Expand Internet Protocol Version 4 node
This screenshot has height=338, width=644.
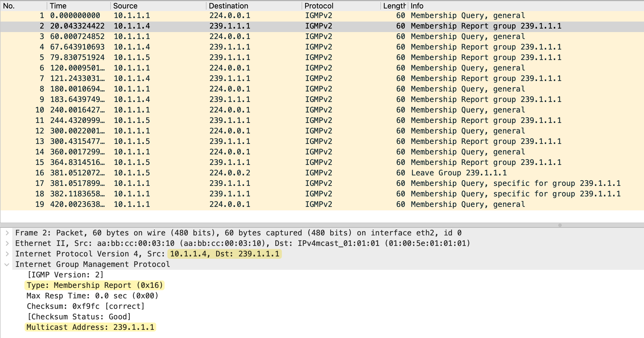coord(7,254)
